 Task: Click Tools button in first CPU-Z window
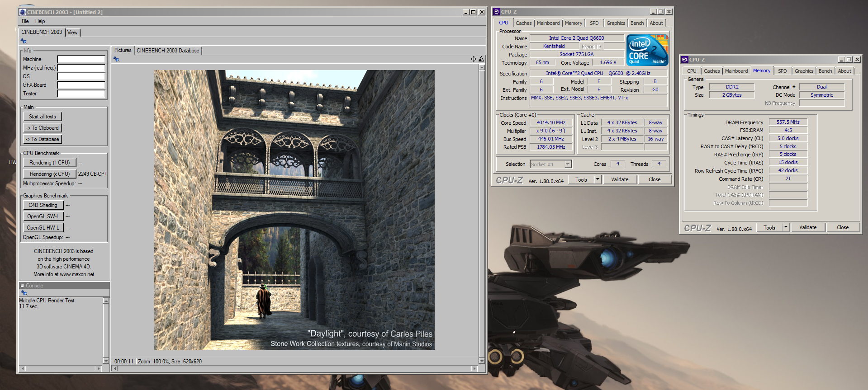(x=581, y=180)
